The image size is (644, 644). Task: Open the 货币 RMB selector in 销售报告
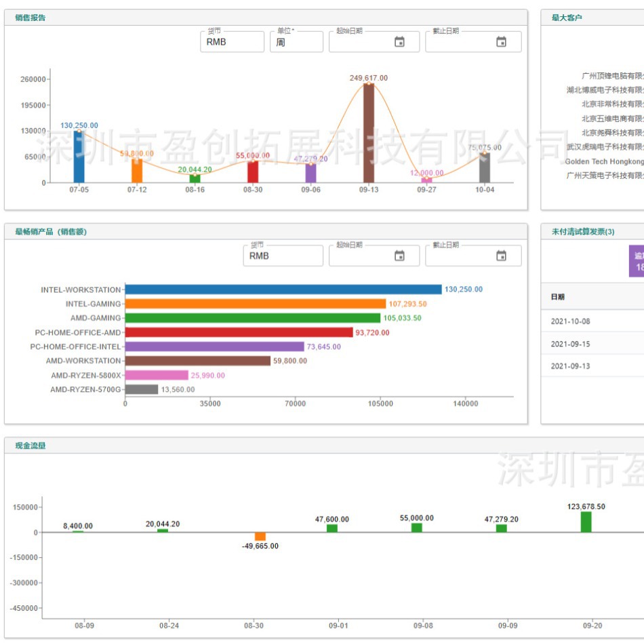point(233,42)
